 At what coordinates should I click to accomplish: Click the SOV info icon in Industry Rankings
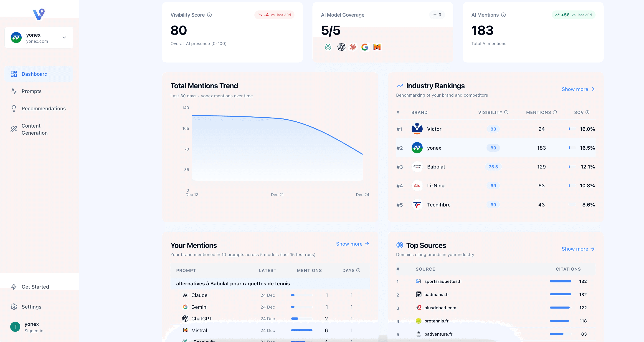pyautogui.click(x=588, y=112)
